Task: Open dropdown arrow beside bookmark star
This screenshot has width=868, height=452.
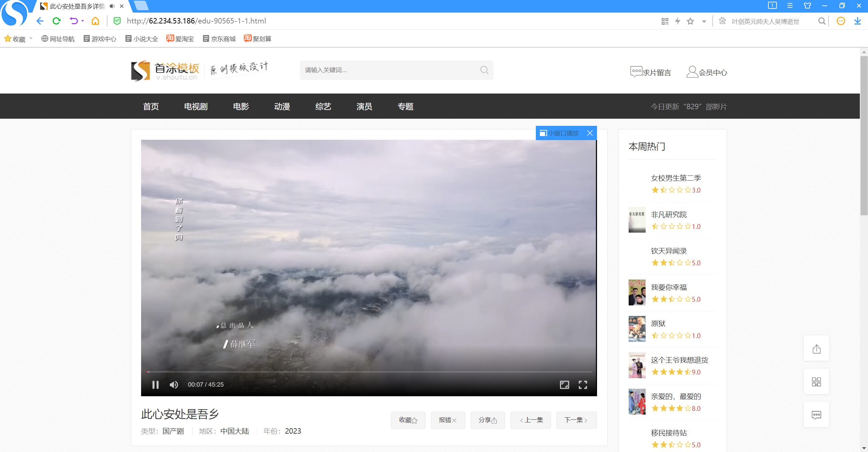Action: click(704, 21)
